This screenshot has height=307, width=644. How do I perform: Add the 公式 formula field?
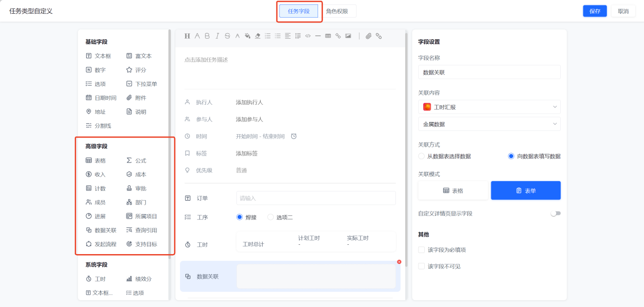pos(136,161)
